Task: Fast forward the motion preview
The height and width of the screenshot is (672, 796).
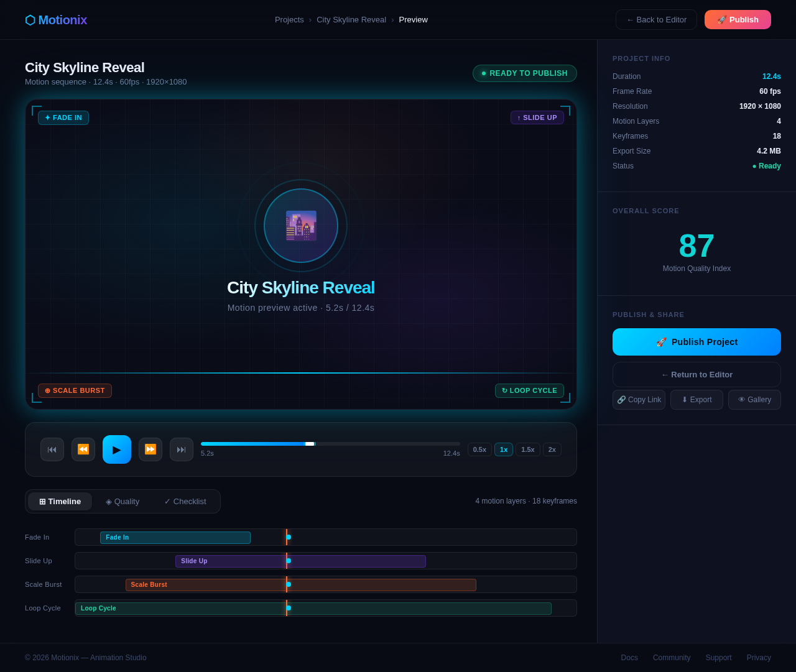Action: pyautogui.click(x=150, y=449)
